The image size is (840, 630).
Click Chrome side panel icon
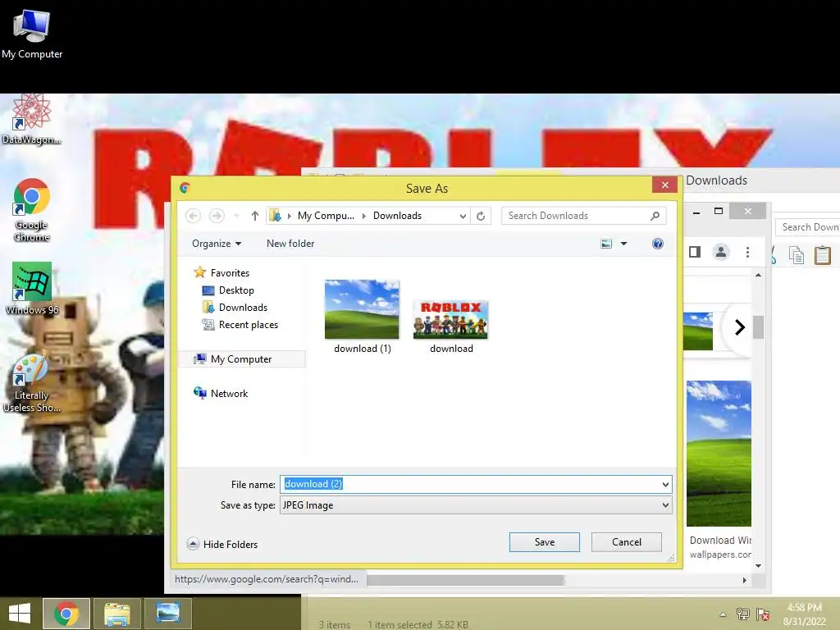[x=695, y=252]
